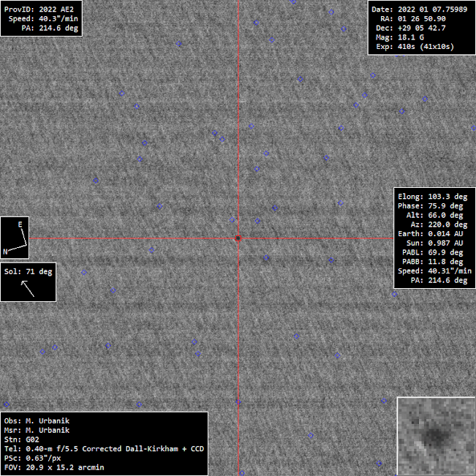Click the 'Earth: 0.014 AU' distance
This screenshot has width=476, height=476.
tap(431, 234)
